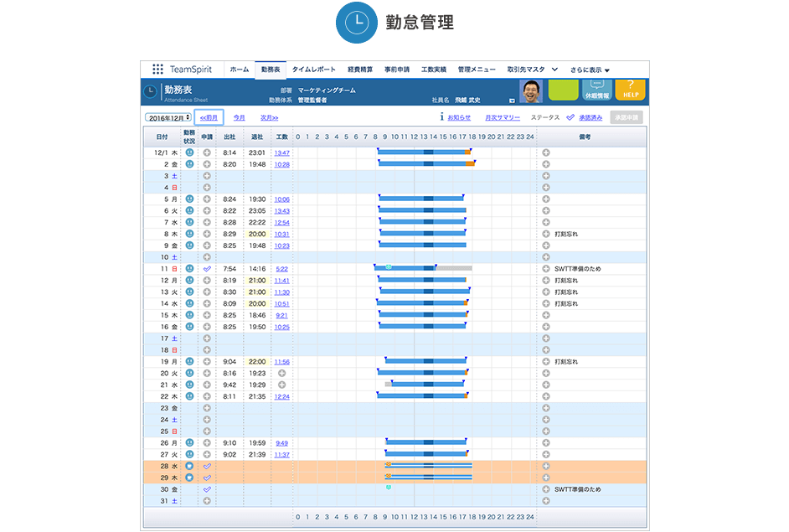Viewport: 789px width, 532px height.
Task: Click the 備考 plus icon for 30 金
Action: click(546, 489)
